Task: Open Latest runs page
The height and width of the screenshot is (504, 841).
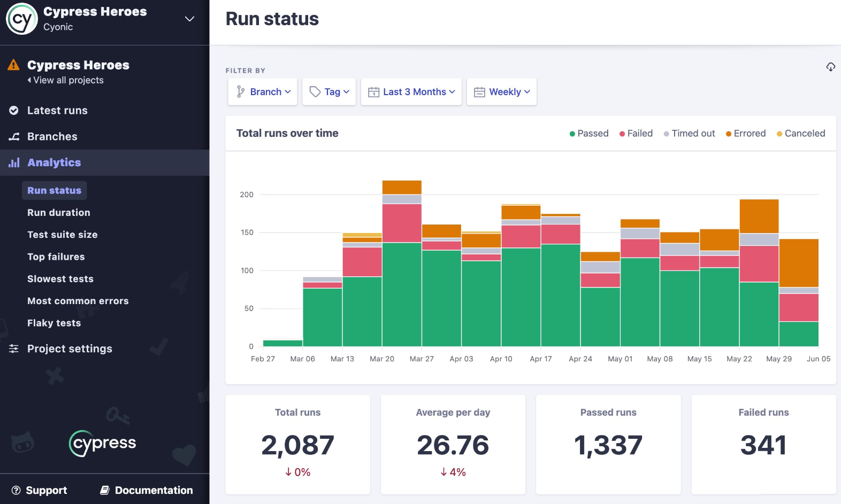Action: [57, 111]
